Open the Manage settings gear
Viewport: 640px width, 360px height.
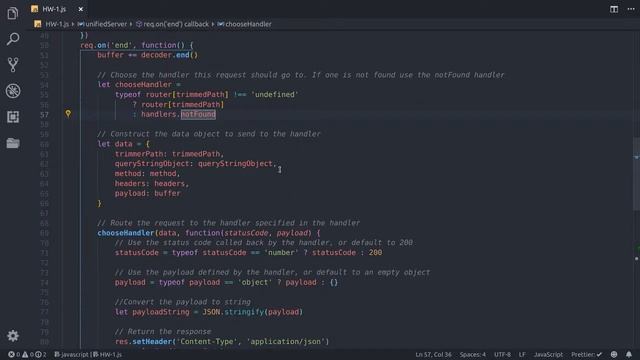coord(13,336)
